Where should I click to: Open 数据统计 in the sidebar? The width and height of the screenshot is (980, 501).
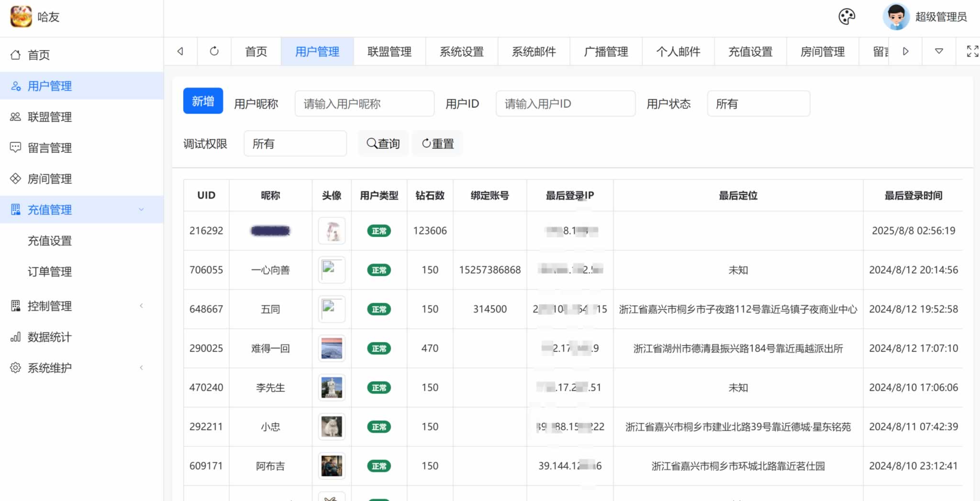49,337
